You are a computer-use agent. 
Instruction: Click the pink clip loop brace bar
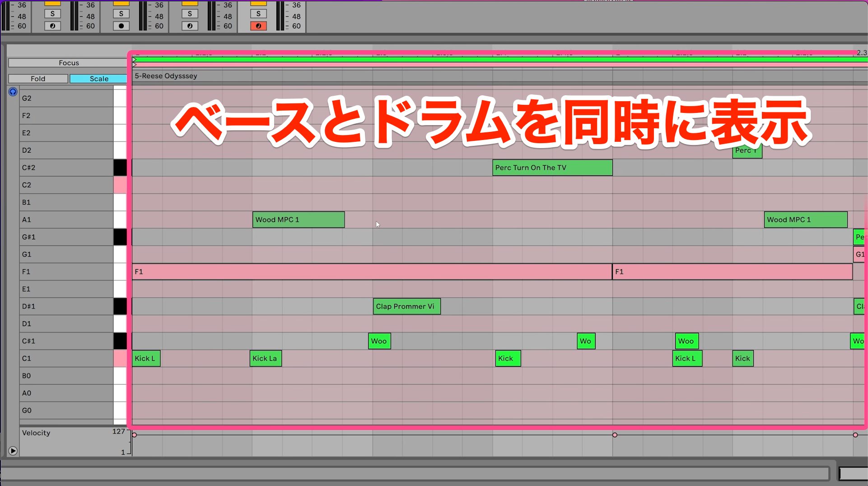tap(499, 65)
